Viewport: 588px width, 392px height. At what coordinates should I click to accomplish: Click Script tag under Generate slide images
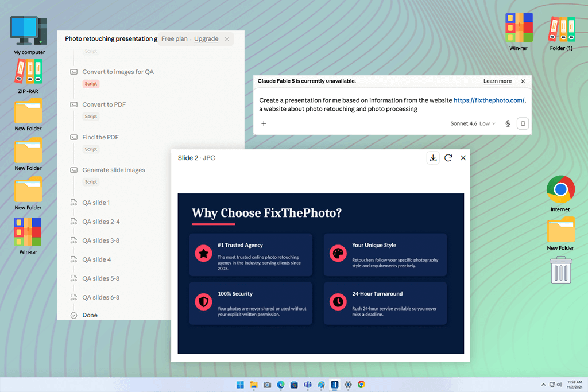[91, 182]
